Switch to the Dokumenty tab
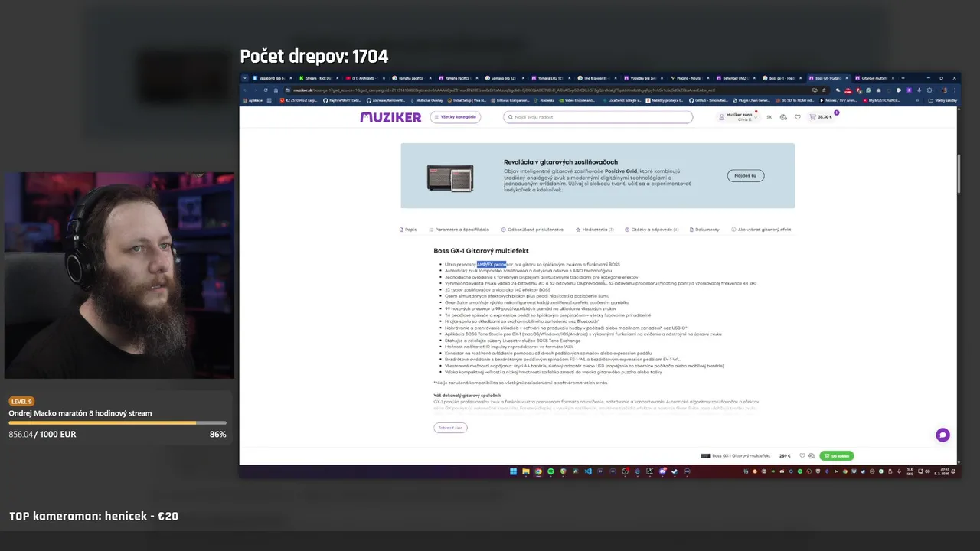980x551 pixels. coord(704,230)
